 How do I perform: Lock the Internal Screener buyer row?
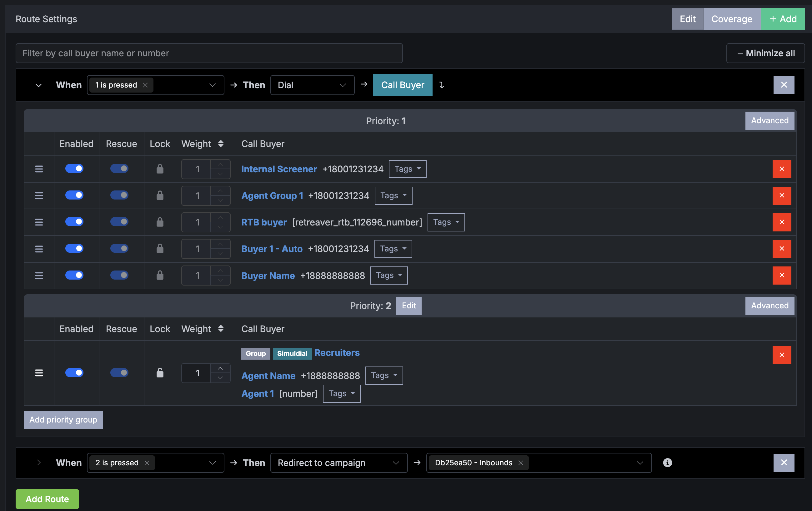pos(160,169)
